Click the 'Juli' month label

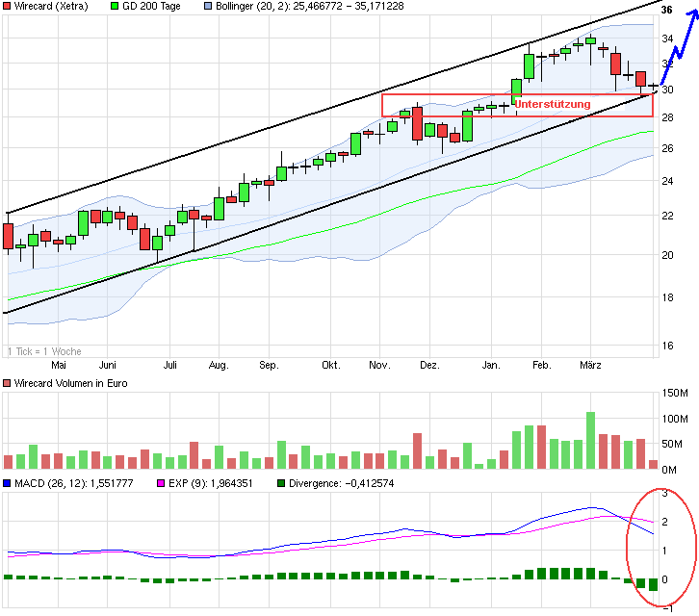point(169,365)
